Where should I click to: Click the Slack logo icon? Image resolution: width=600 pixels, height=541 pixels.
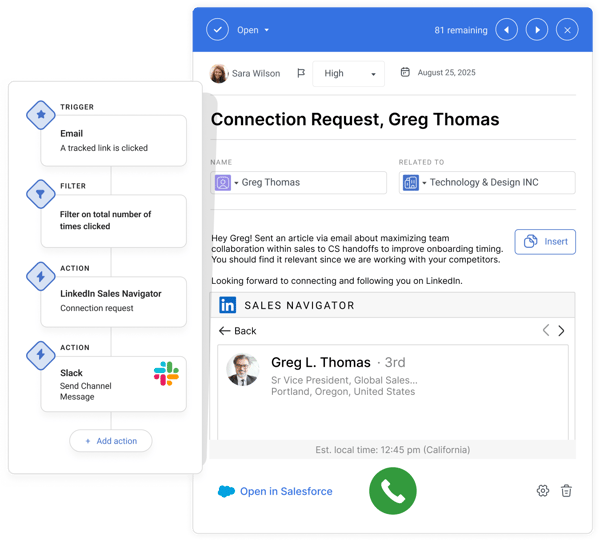coord(166,374)
